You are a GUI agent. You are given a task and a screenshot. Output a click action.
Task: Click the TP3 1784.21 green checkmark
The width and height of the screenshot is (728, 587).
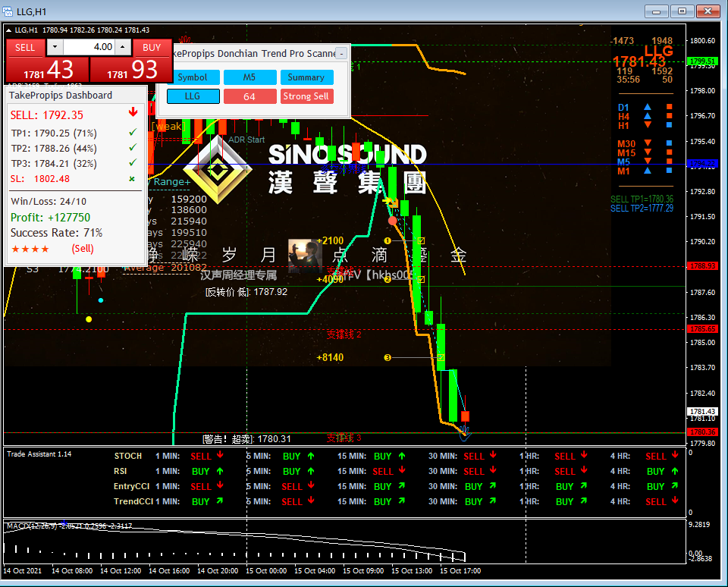pos(133,162)
